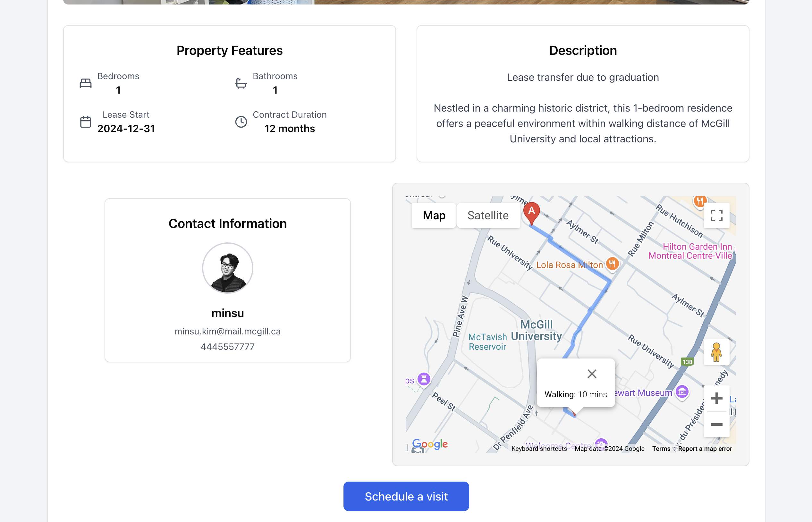Click the Stewart Museum map pin
This screenshot has width=812, height=522.
(x=682, y=392)
